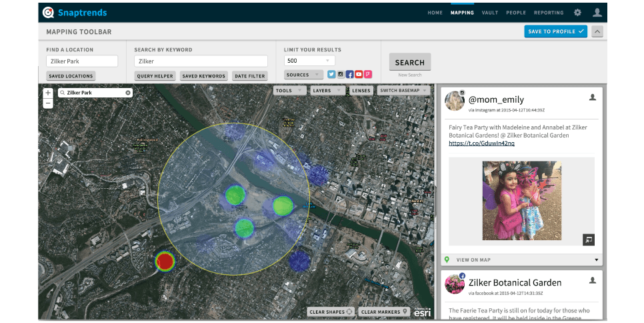
Task: Clear the Zilker Park map search
Action: pos(128,93)
